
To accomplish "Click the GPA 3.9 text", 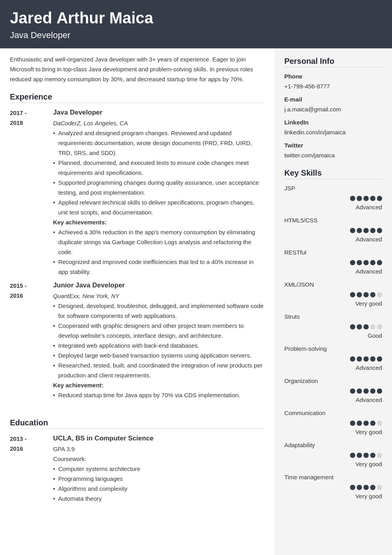I will pos(64,449).
